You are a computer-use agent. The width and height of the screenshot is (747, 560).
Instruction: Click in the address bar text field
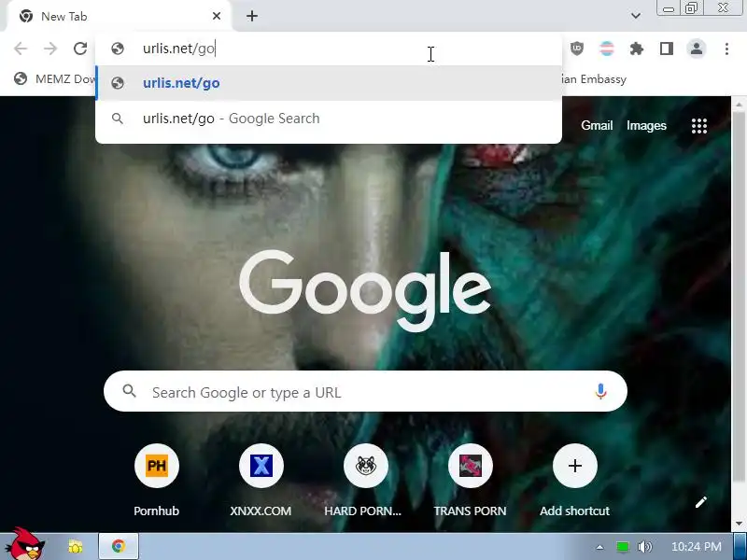pyautogui.click(x=329, y=49)
